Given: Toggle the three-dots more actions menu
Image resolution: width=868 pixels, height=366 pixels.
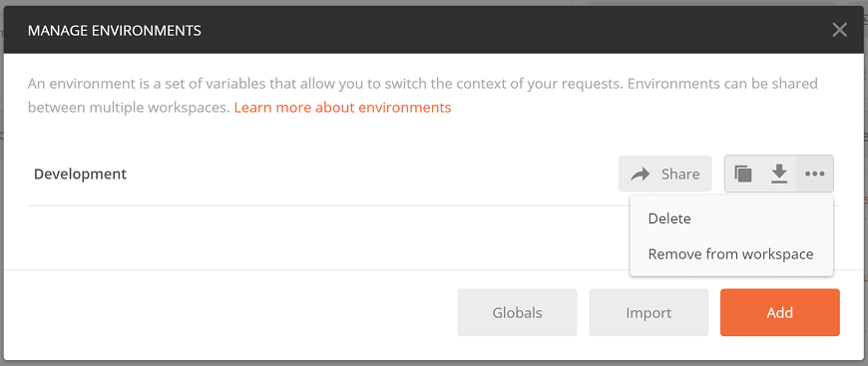Looking at the screenshot, I should click(815, 174).
